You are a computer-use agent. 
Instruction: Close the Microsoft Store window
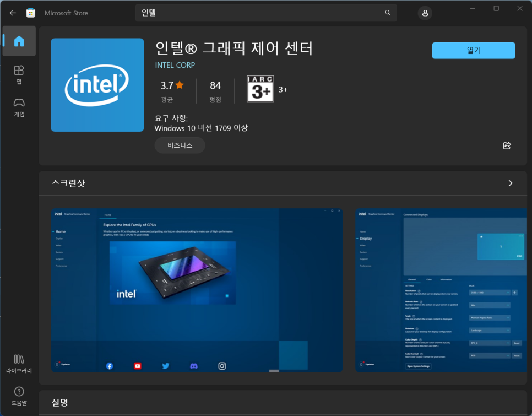(520, 8)
